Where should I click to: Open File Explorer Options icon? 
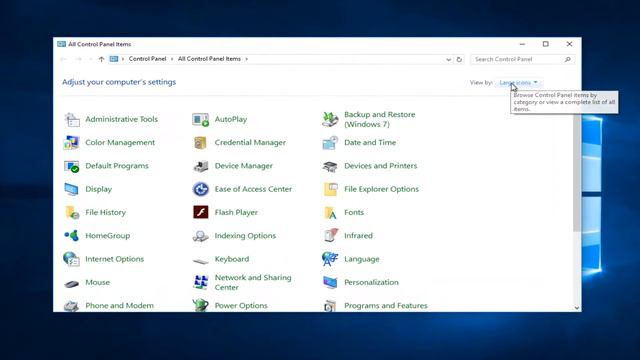pos(330,189)
